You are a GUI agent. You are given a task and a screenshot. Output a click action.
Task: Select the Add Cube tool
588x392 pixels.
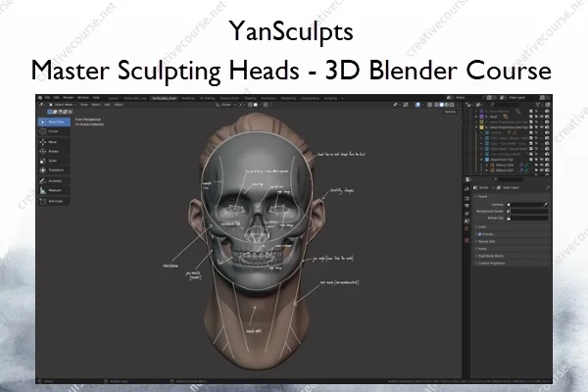click(x=54, y=201)
